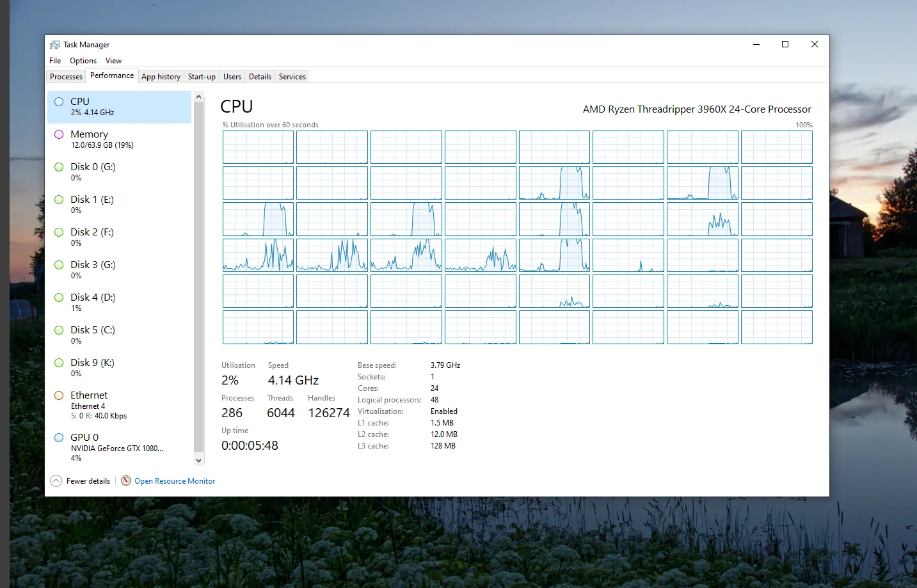Open Resource Monitor link
917x588 pixels.
[175, 481]
